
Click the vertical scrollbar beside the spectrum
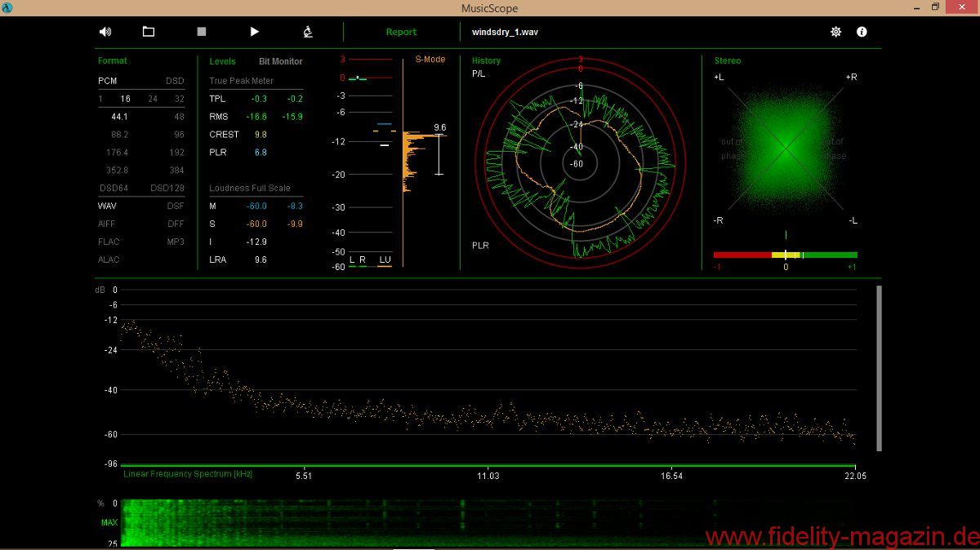[x=879, y=367]
